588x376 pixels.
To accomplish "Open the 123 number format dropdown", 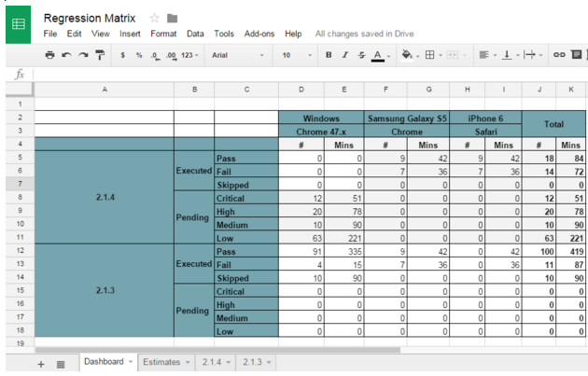I will (189, 55).
